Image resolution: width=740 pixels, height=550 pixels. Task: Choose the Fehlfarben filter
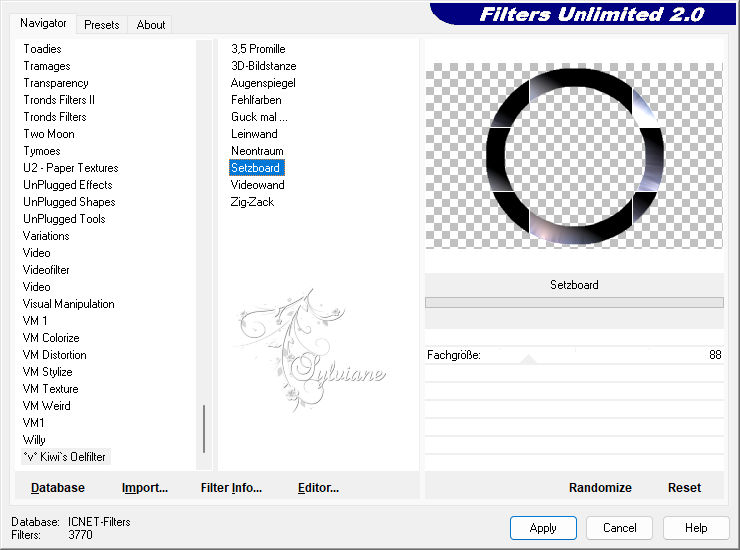pyautogui.click(x=256, y=100)
